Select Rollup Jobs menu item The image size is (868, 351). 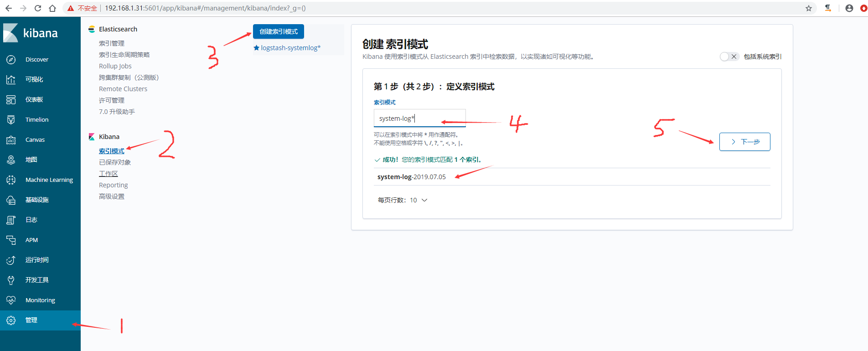point(115,66)
